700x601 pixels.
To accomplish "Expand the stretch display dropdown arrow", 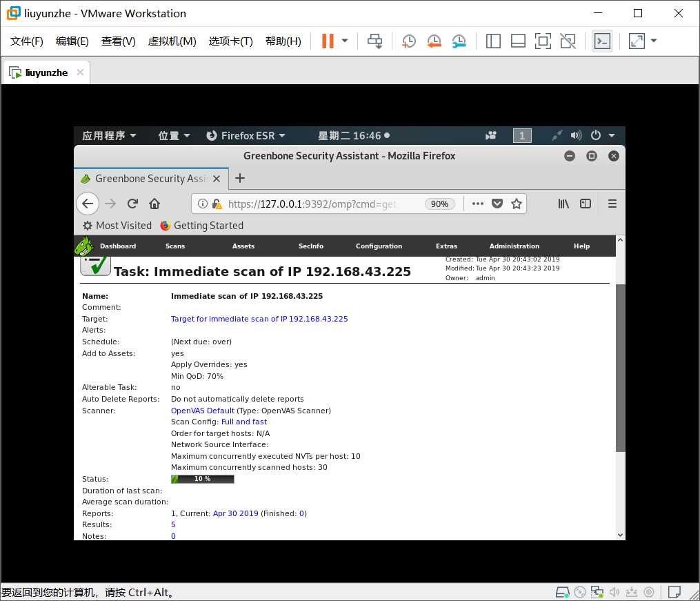I will point(654,41).
